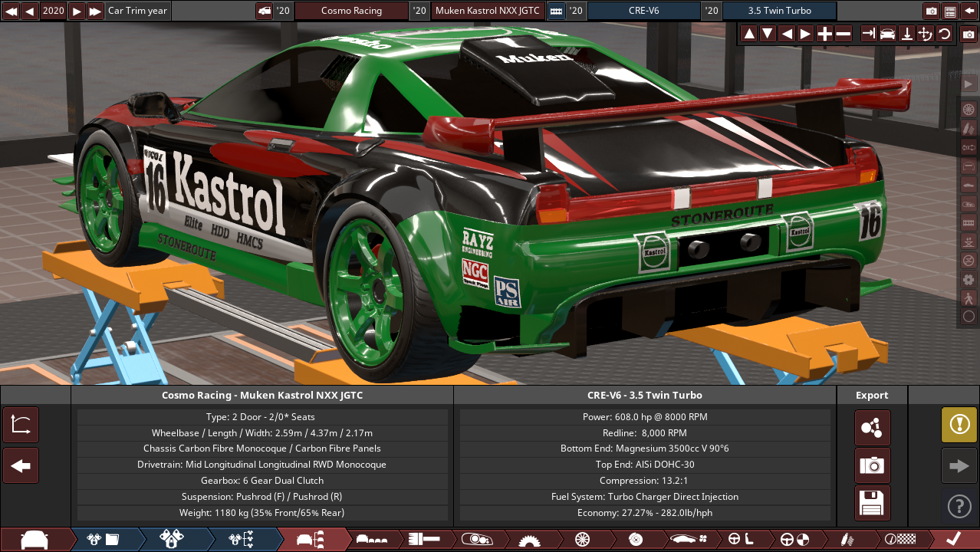The width and height of the screenshot is (980, 552).
Task: Open the engine family folder tab
Action: coord(104,540)
